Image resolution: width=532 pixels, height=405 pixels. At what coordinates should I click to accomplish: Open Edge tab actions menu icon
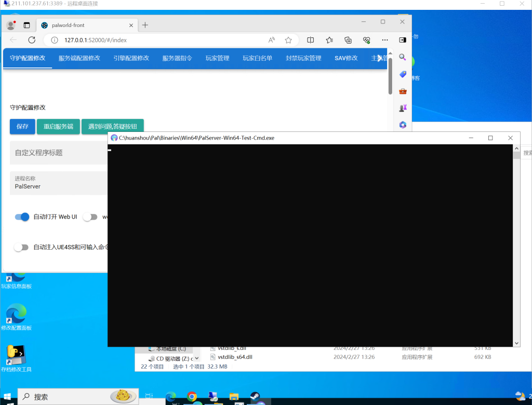(26, 25)
